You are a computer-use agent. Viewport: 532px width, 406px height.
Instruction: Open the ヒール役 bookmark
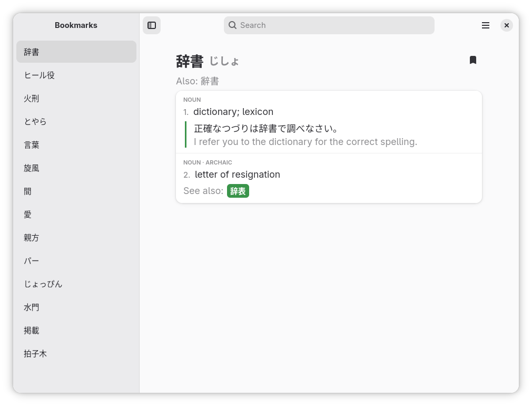[76, 75]
